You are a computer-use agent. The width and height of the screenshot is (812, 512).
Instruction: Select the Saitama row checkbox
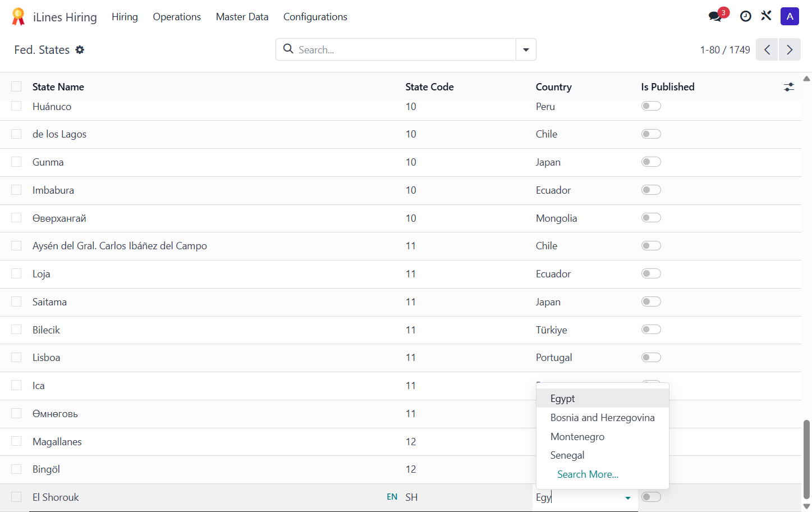[16, 301]
